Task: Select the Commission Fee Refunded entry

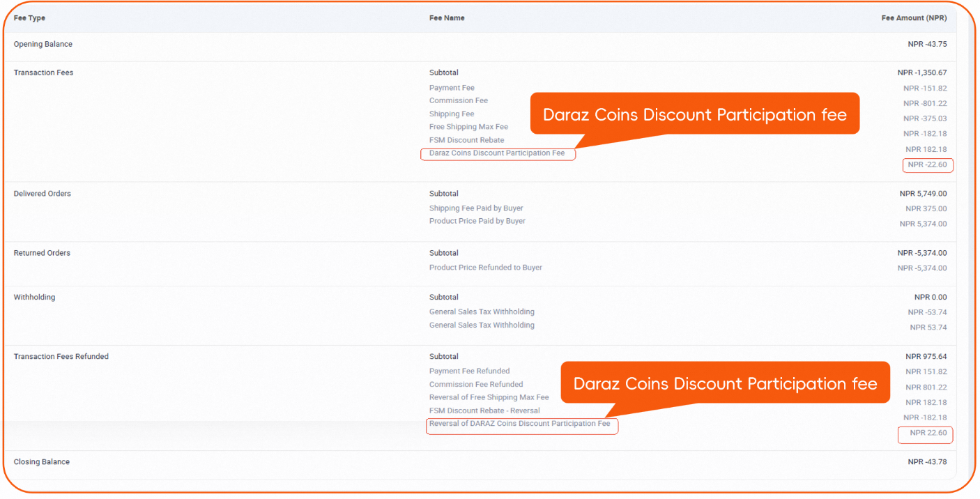Action: tap(476, 385)
